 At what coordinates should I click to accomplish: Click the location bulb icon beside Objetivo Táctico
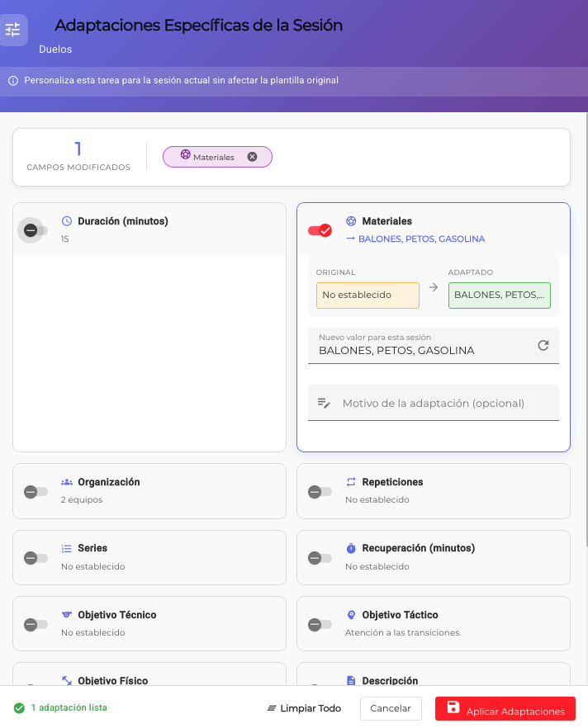pos(351,615)
